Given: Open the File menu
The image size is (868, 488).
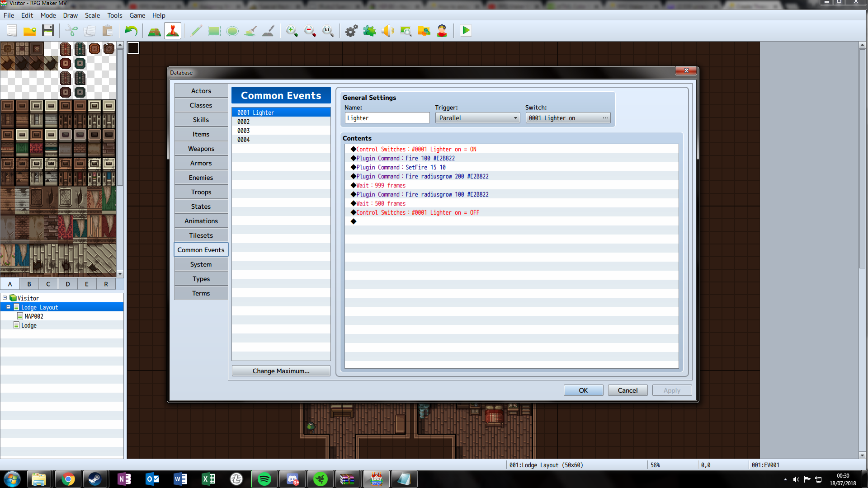Looking at the screenshot, I should 9,15.
